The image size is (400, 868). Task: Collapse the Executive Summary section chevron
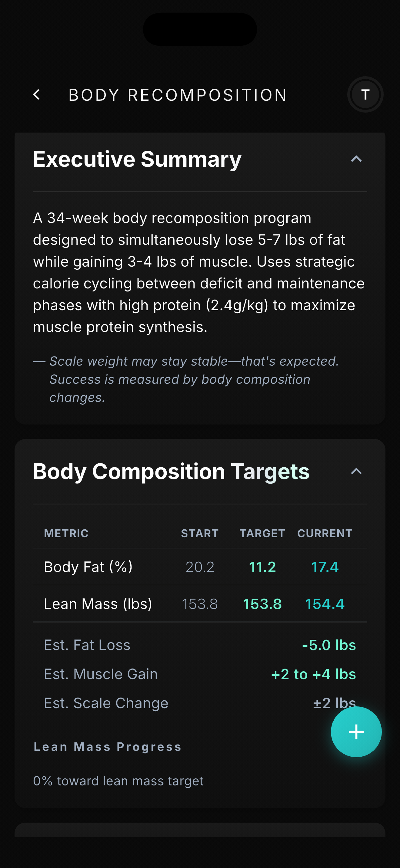(x=356, y=159)
